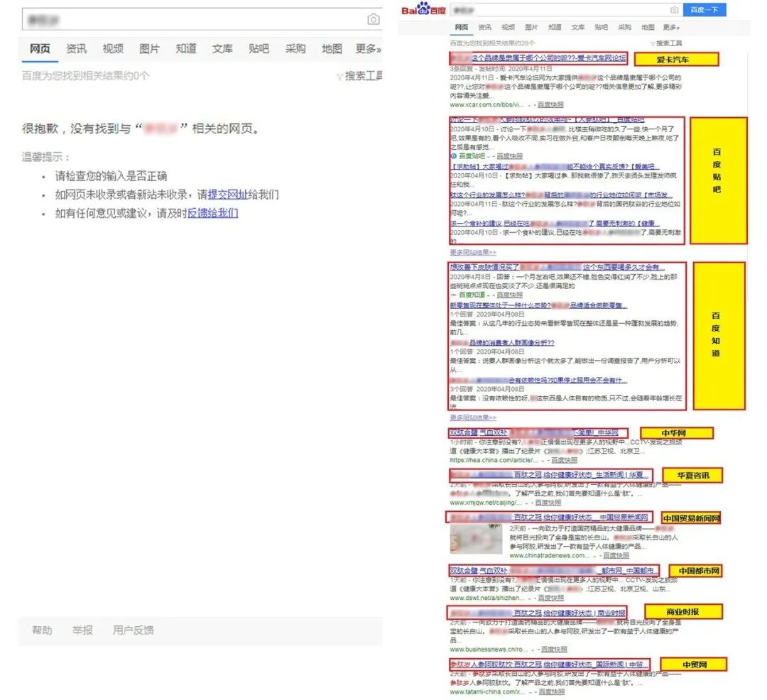Click the Baidu logo on the results page

click(x=423, y=9)
